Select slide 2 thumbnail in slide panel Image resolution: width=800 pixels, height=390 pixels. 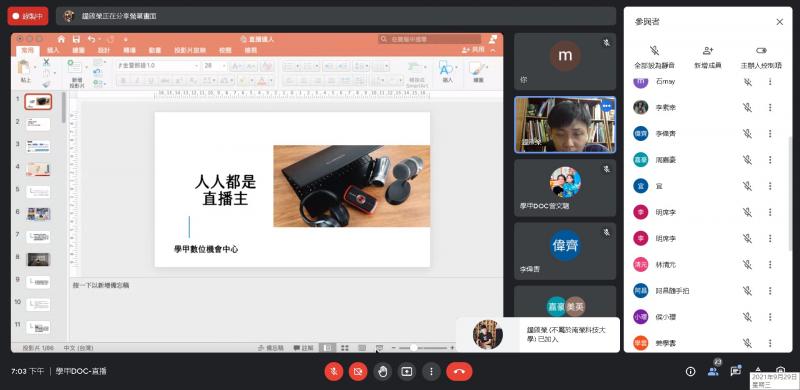click(x=38, y=124)
